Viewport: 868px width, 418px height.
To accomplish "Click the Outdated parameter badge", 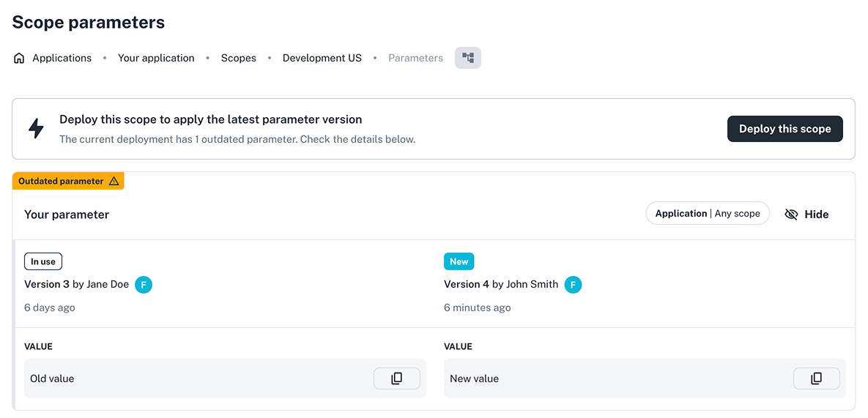I will coord(61,182).
